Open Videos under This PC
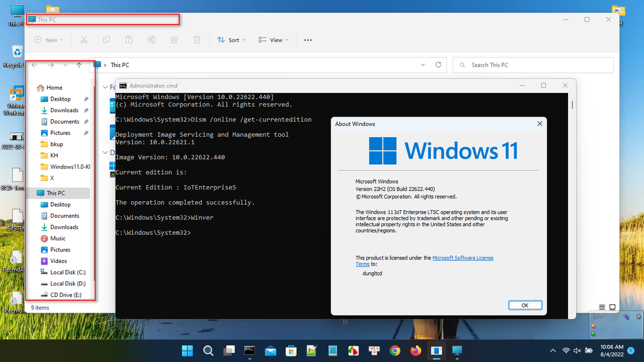 [x=59, y=261]
